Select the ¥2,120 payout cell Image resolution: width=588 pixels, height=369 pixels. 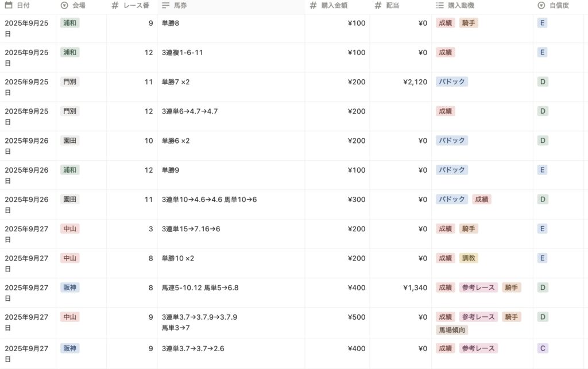[x=415, y=82]
